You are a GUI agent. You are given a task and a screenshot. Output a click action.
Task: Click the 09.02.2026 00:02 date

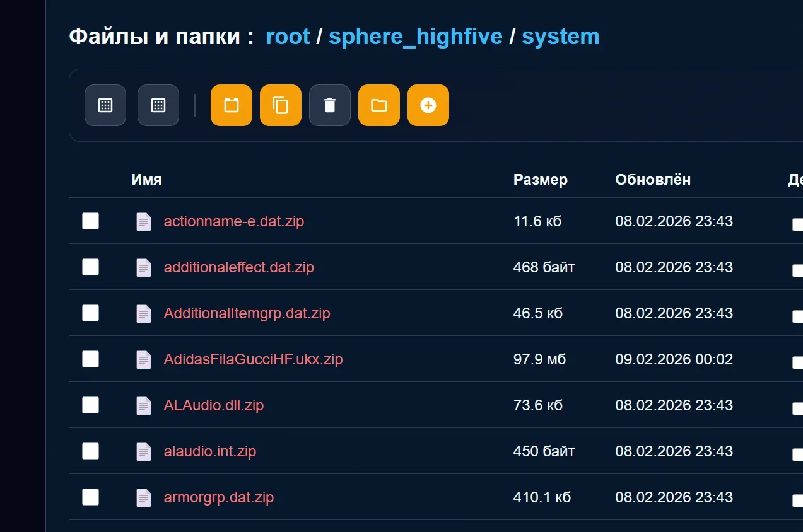674,359
